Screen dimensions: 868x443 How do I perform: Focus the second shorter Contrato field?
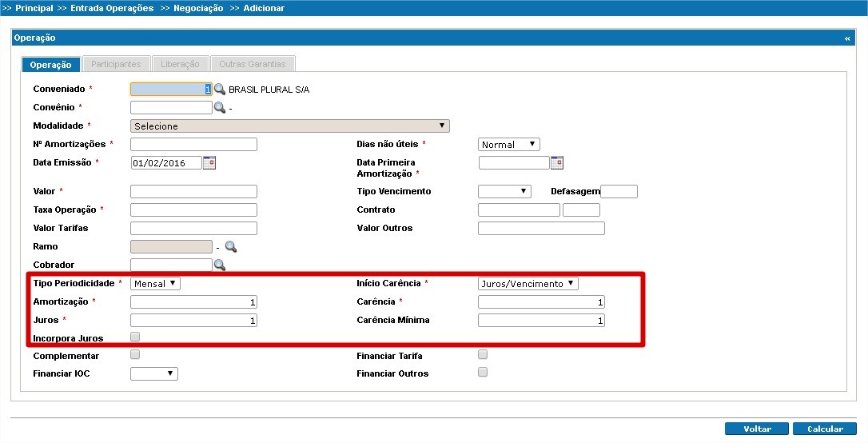pyautogui.click(x=581, y=210)
